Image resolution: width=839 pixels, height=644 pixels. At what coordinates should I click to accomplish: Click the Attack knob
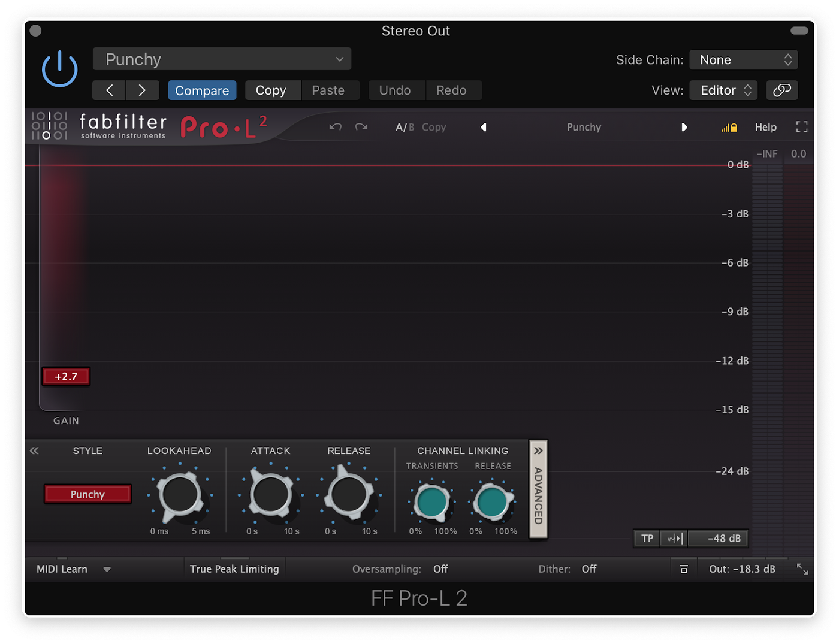(x=271, y=494)
